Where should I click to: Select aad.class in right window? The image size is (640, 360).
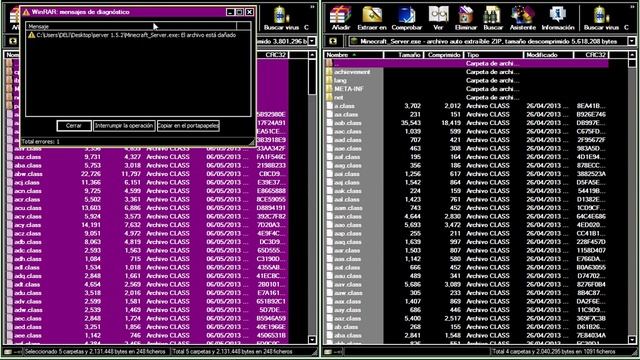point(347,140)
